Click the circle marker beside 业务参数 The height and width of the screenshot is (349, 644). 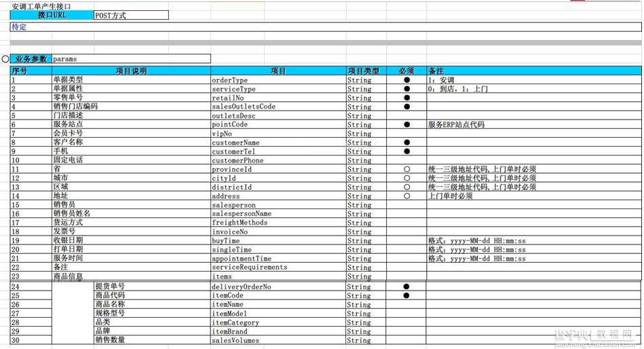click(x=5, y=59)
